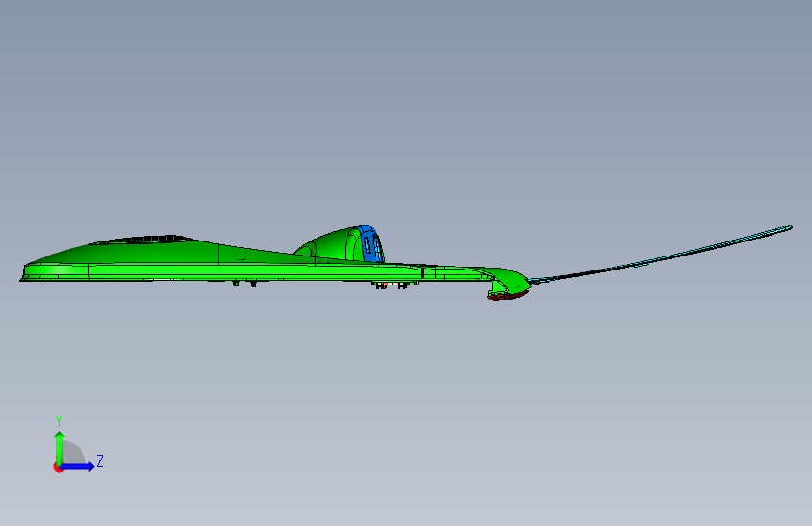Click the red origin dot of the axis triad

[58, 467]
